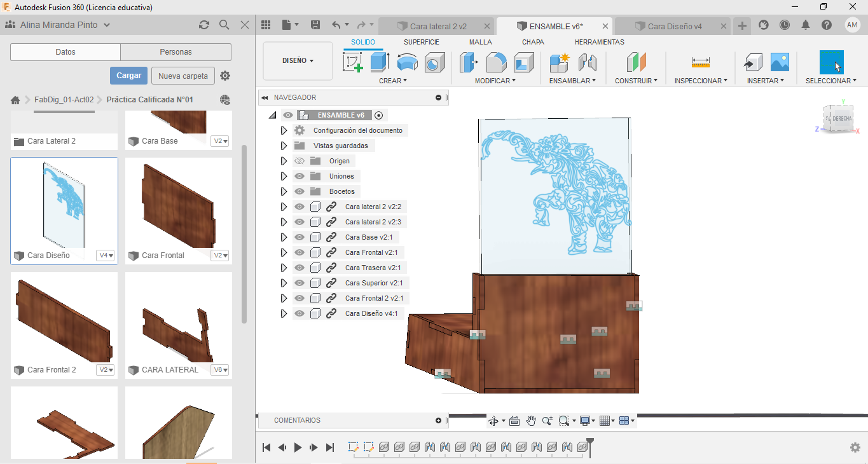The height and width of the screenshot is (464, 868).
Task: Click the New Component icon
Action: pyautogui.click(x=560, y=62)
